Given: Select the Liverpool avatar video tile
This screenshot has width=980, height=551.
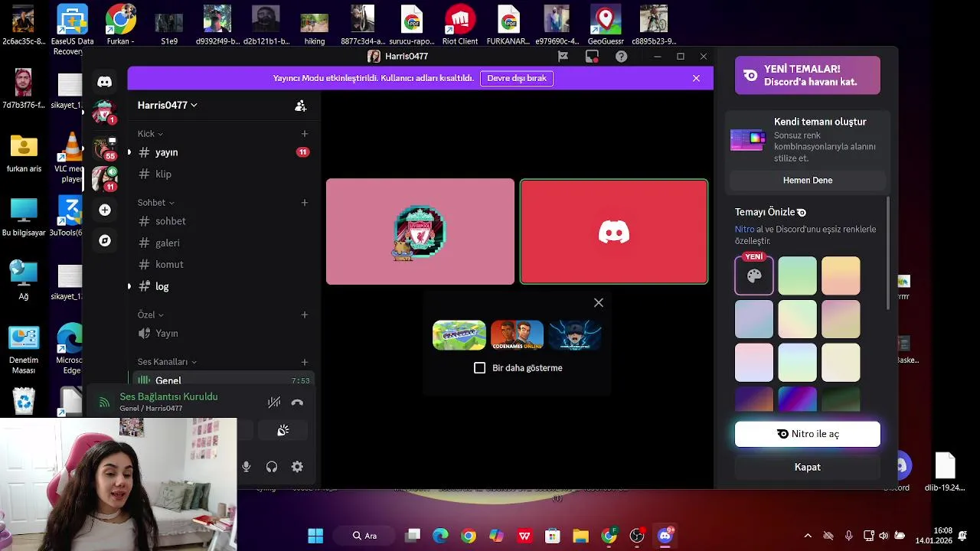Looking at the screenshot, I should (420, 232).
